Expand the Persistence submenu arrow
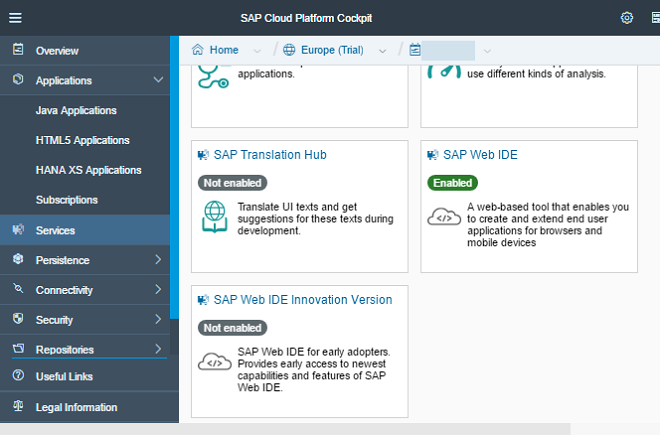The image size is (660, 435). coord(158,259)
